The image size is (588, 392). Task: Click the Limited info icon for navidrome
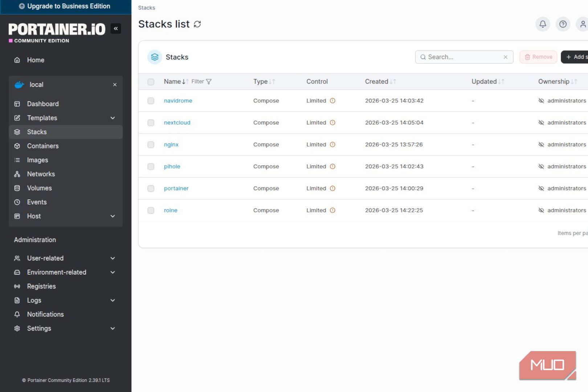point(332,101)
